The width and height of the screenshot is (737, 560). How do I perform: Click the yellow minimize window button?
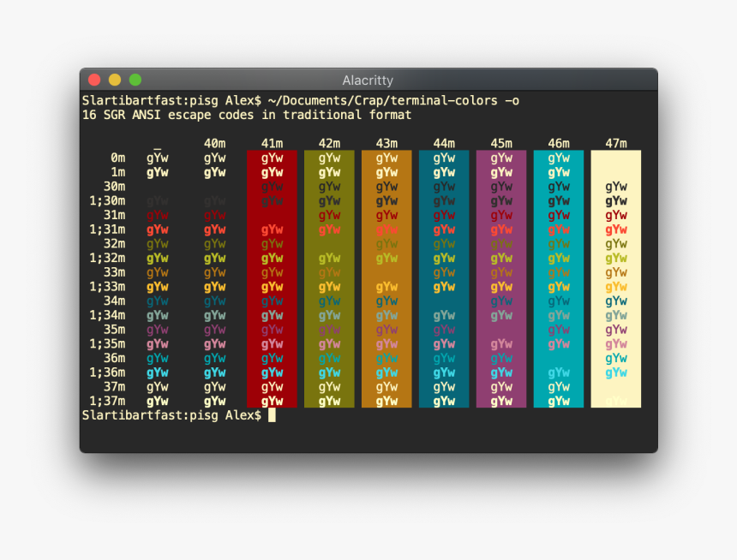[x=115, y=80]
